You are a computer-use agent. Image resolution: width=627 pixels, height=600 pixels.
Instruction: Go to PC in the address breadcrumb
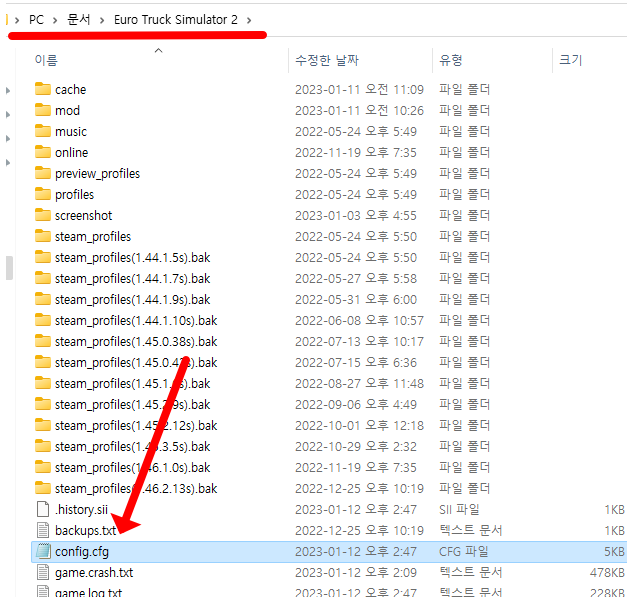point(36,20)
